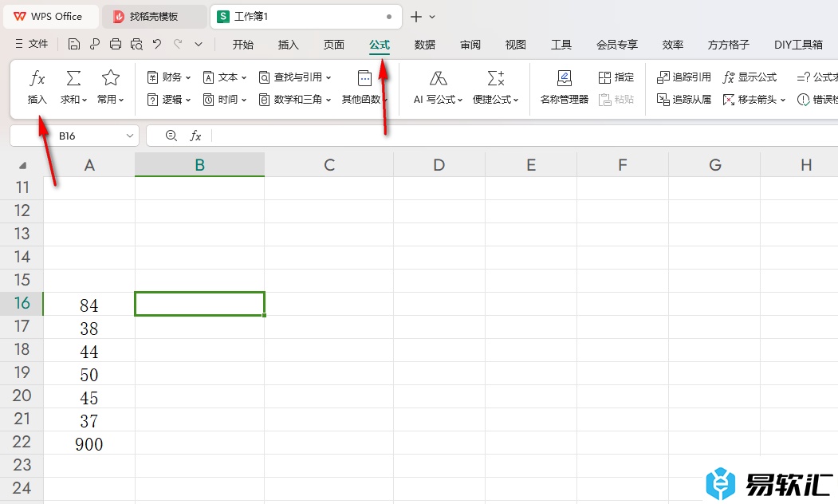
Task: Switch to the 页面 Page tab
Action: [333, 45]
